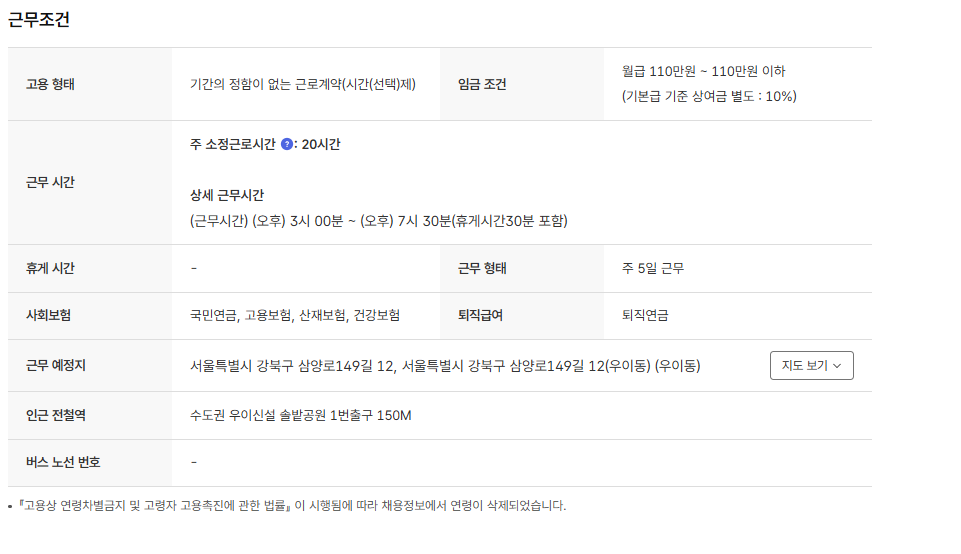The height and width of the screenshot is (554, 961).
Task: Click the weekly working hours help icon
Action: tap(287, 145)
